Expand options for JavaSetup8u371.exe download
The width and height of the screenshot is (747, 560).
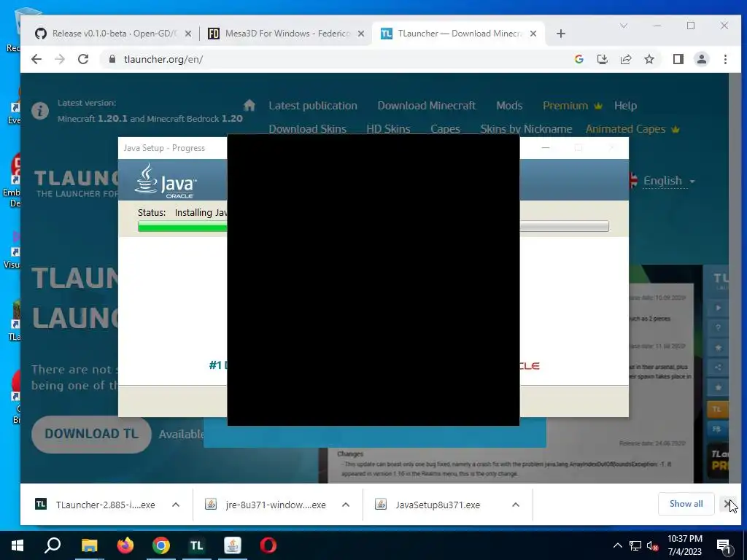(x=516, y=505)
